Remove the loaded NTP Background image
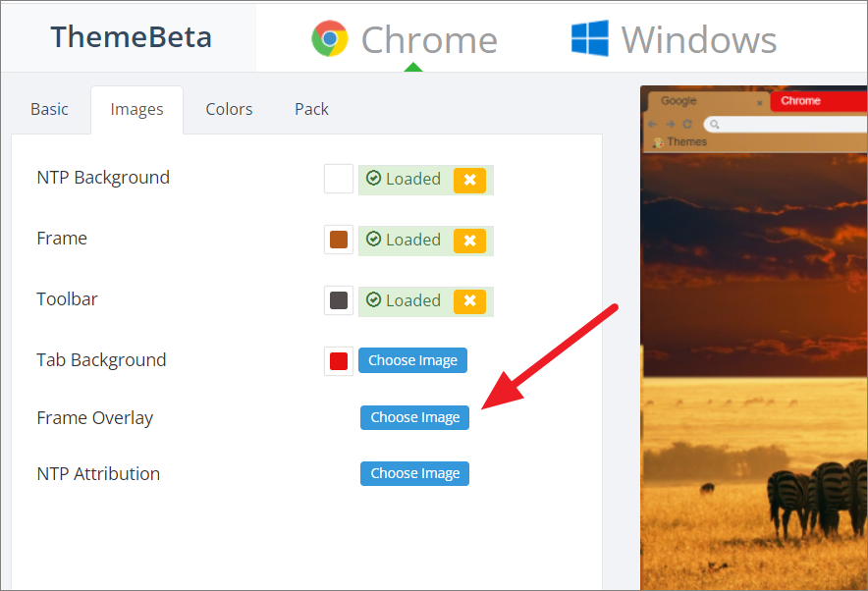Screen dimensions: 868x591 point(469,180)
